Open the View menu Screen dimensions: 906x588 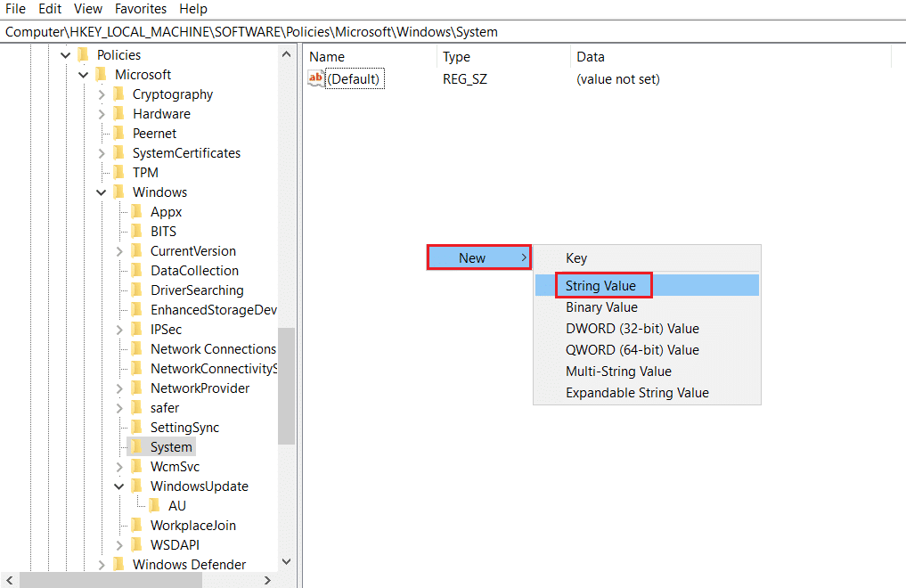click(x=88, y=9)
